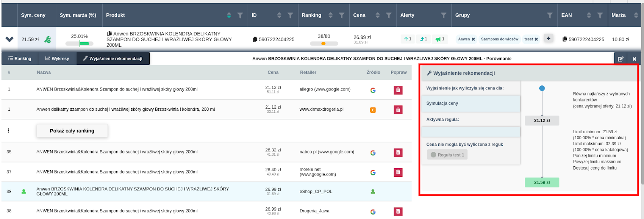Copy the ID 5907222404225 via its icon
Screen dimensions: 644x219
(255, 39)
